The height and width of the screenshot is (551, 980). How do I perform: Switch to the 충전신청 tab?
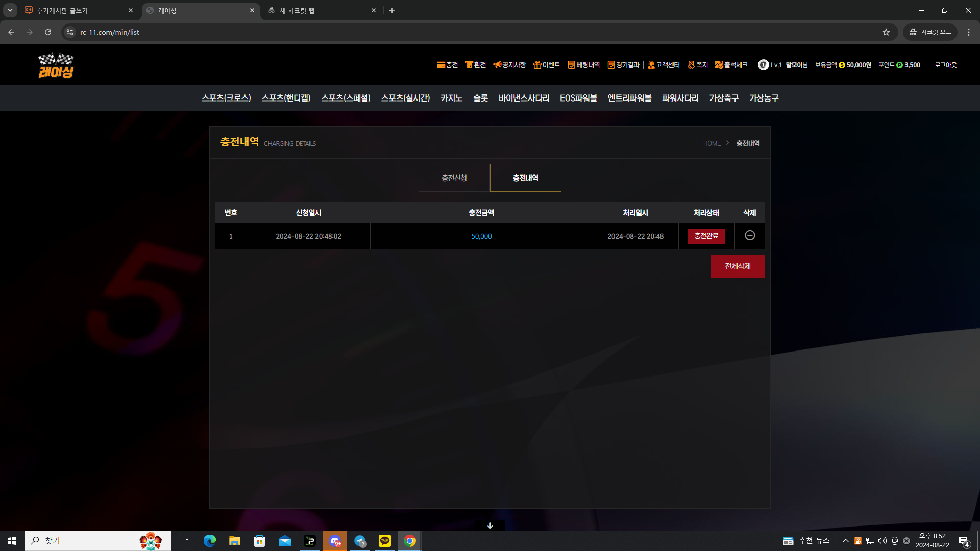point(454,178)
